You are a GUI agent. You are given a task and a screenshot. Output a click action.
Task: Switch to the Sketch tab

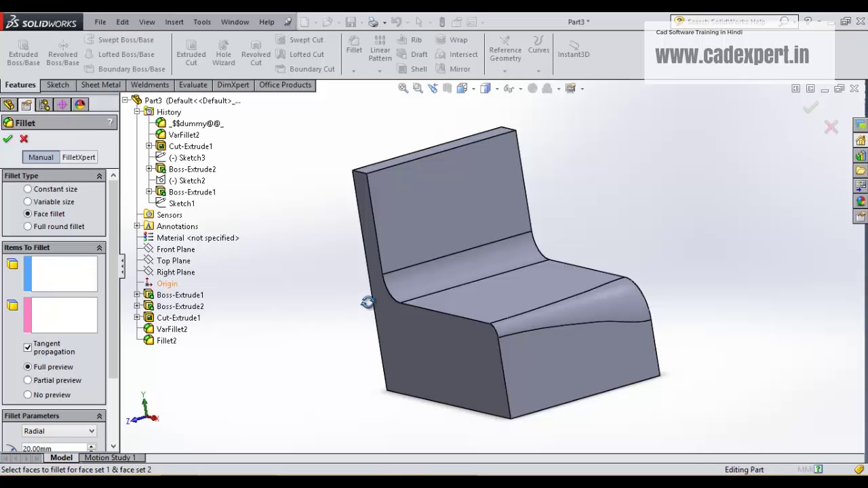click(58, 85)
